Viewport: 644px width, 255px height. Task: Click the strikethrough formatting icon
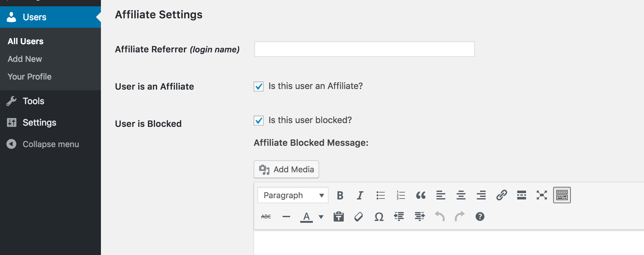pos(266,217)
